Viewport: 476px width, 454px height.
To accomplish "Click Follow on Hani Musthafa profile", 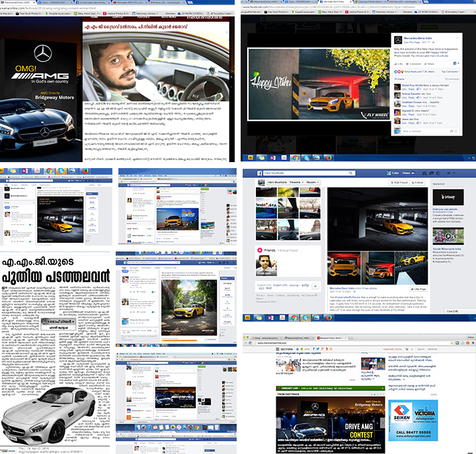I will (416, 183).
